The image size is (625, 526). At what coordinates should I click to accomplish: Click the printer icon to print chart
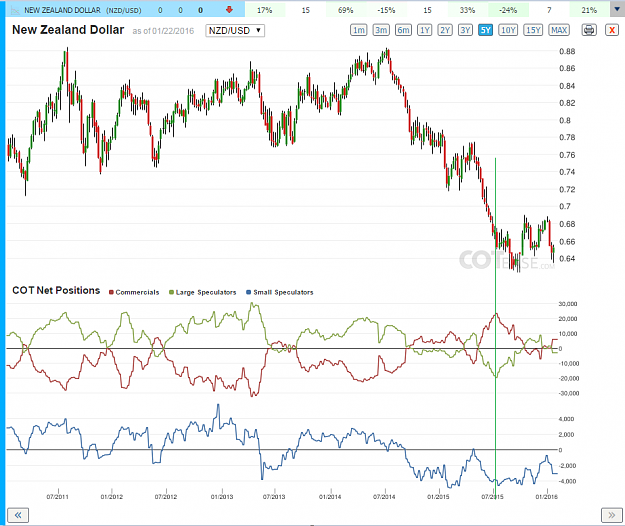point(589,30)
